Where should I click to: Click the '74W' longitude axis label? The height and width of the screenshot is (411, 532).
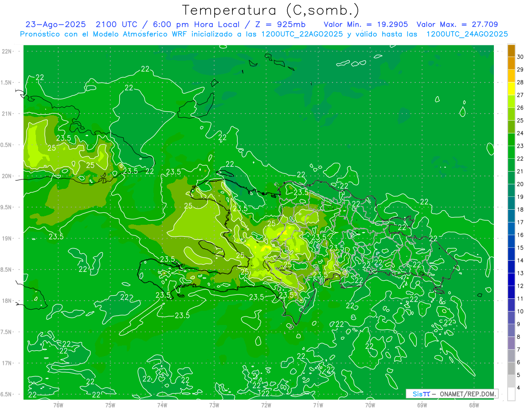pos(162,405)
